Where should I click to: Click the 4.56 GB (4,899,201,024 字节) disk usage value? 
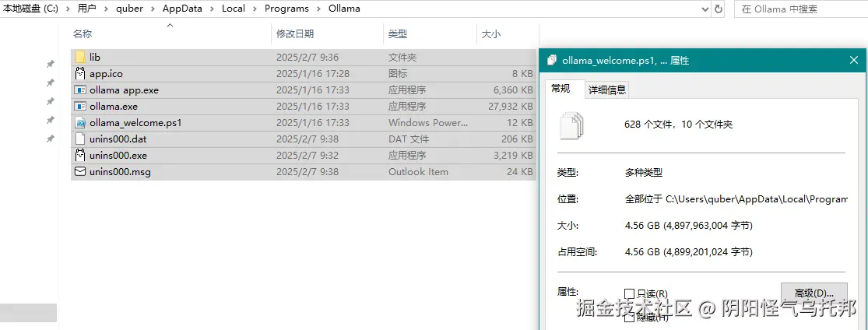coord(688,252)
